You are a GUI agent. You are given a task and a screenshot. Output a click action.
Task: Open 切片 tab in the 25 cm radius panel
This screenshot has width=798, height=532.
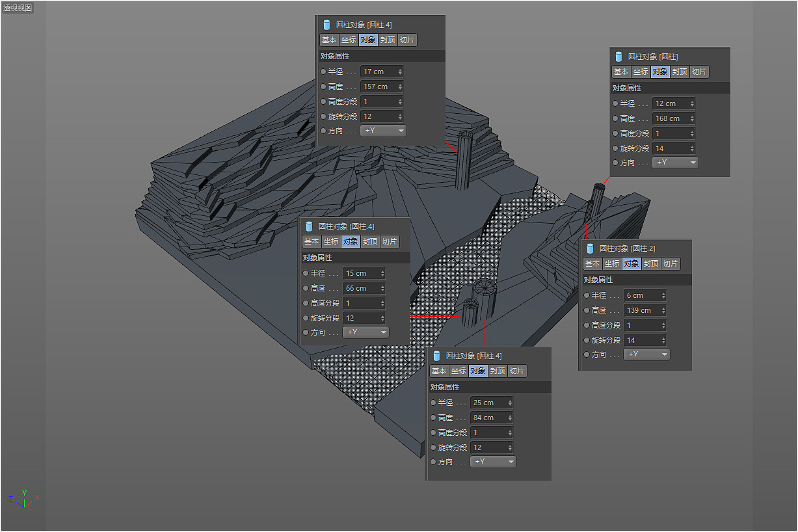(517, 371)
